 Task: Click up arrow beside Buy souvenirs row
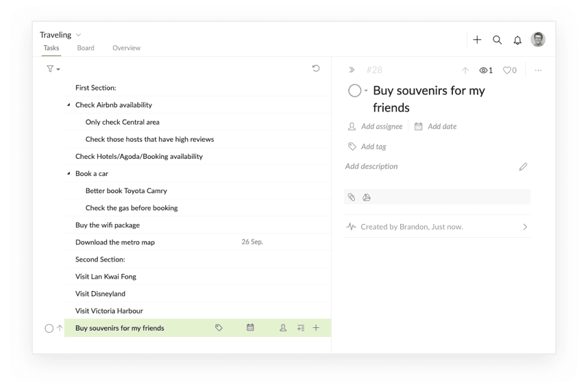pyautogui.click(x=60, y=328)
